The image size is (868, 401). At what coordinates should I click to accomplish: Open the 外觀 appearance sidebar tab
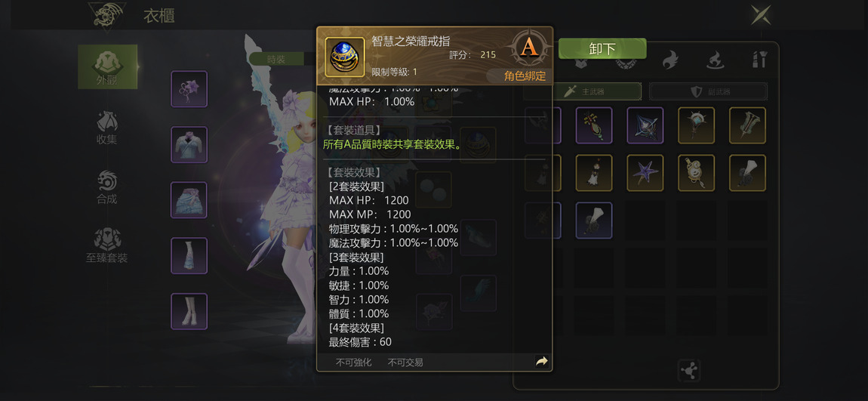click(107, 67)
